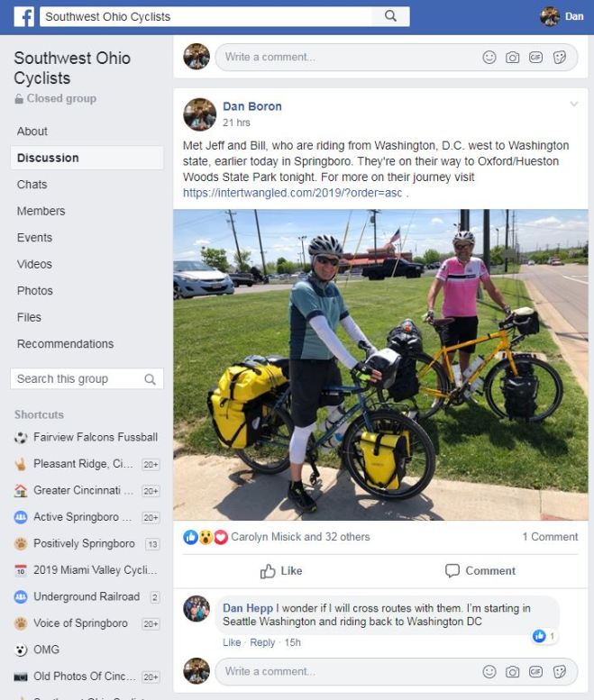Screen dimensions: 594x700
Task: Click the Comment button under the post
Action: point(480,570)
